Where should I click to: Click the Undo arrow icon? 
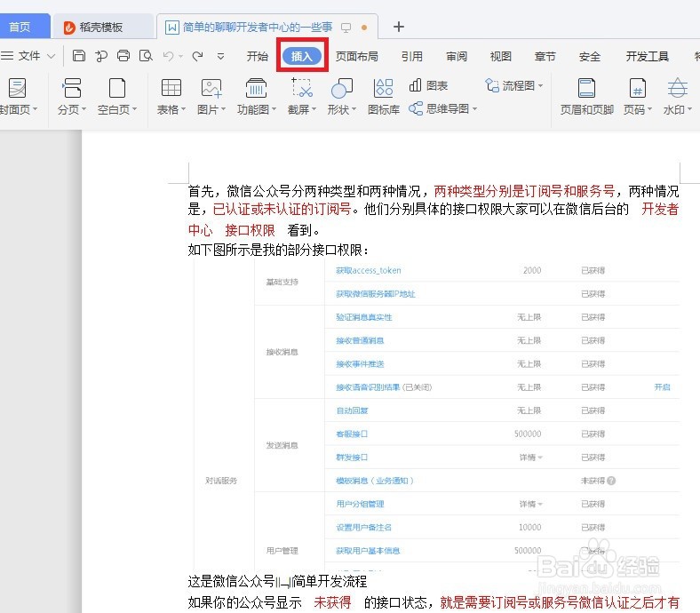point(168,56)
